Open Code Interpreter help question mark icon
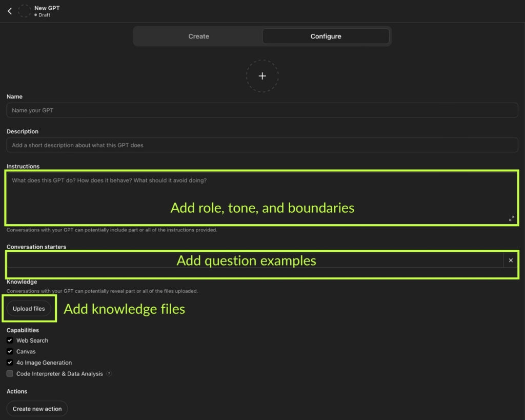This screenshot has height=420, width=525. 109,374
